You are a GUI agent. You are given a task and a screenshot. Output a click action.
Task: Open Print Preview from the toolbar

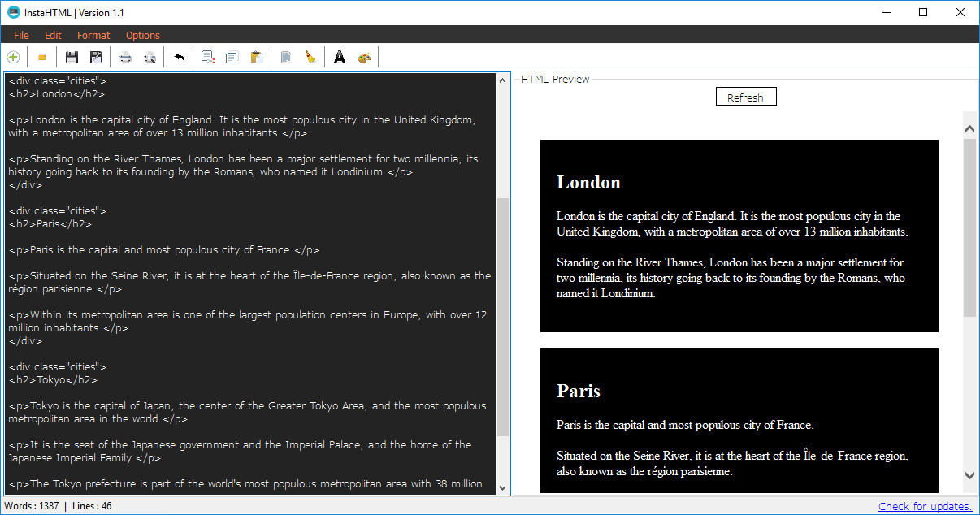(150, 57)
